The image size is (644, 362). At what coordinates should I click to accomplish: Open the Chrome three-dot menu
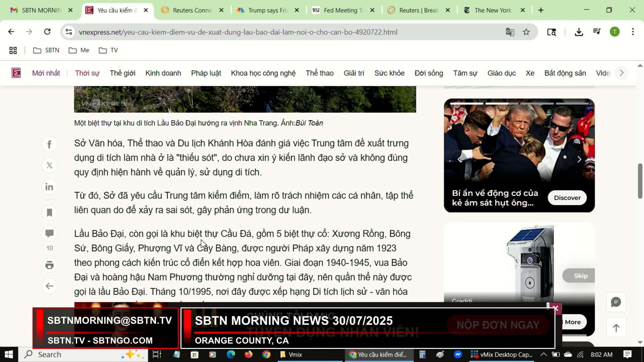coord(633,32)
